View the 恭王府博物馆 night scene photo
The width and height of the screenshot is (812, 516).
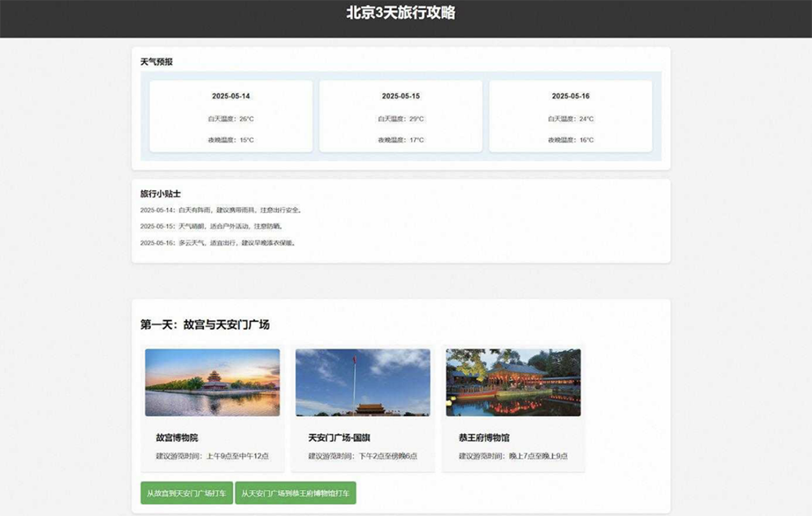pos(513,382)
